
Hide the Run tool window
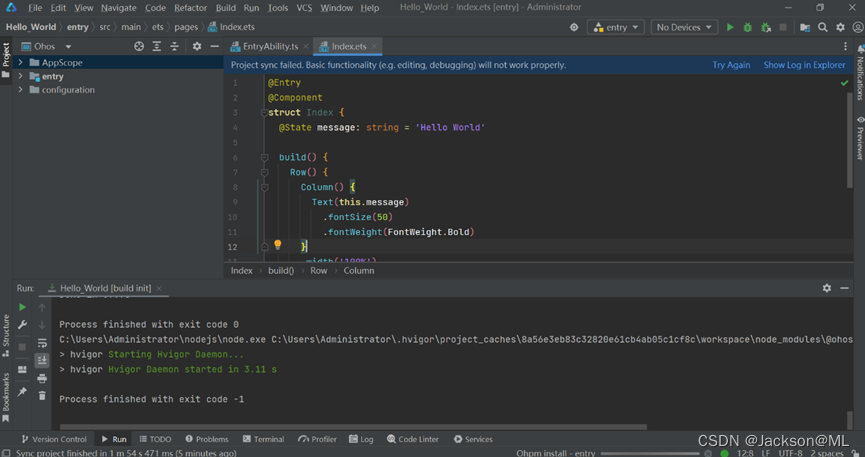[844, 288]
